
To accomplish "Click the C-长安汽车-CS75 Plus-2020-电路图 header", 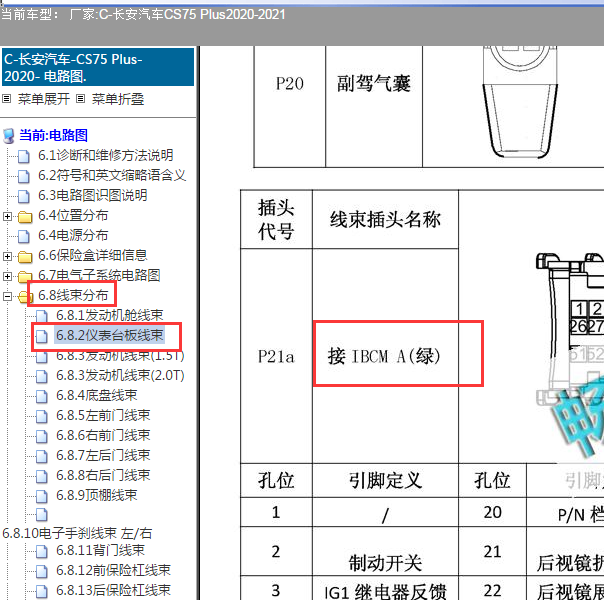I will tap(98, 67).
